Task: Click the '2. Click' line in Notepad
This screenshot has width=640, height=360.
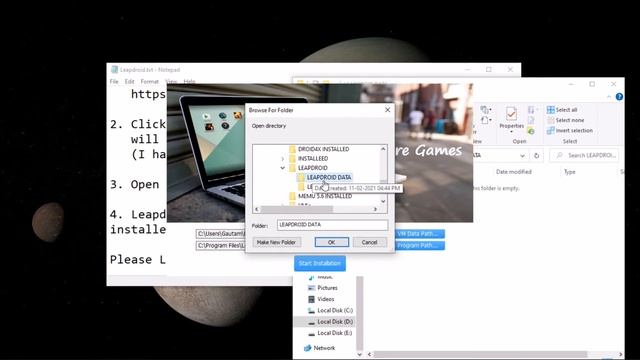Action: pyautogui.click(x=138, y=124)
